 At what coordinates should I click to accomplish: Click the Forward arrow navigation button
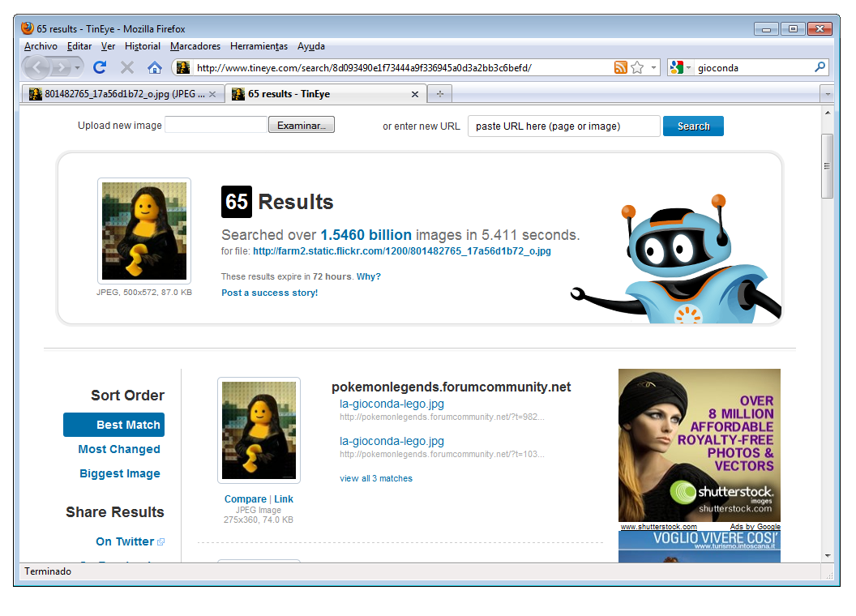[61, 68]
